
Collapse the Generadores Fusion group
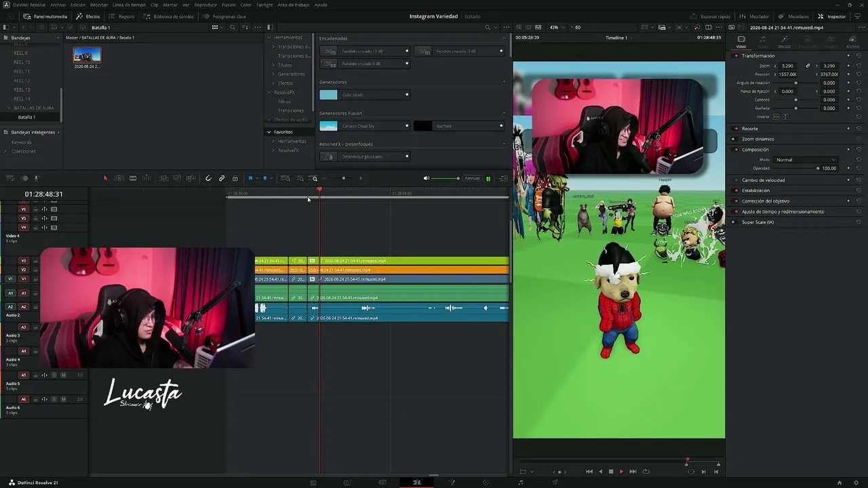(504, 113)
